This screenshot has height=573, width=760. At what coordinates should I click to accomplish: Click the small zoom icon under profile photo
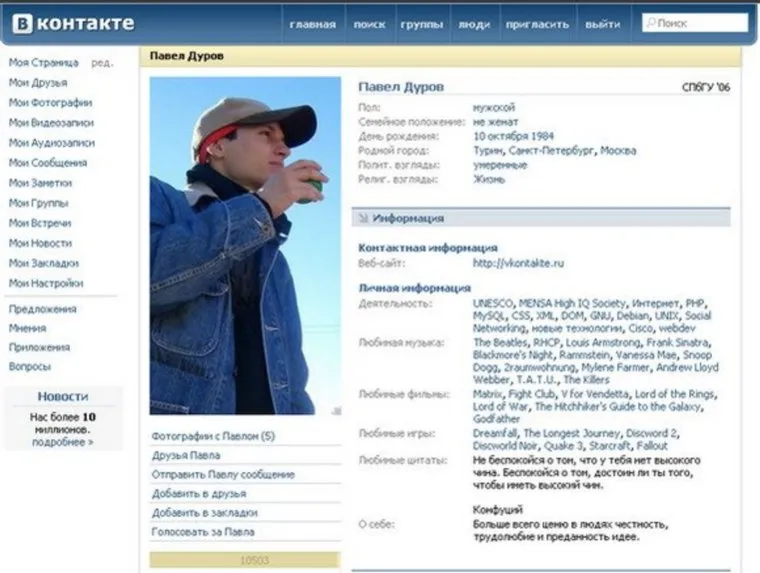(336, 409)
